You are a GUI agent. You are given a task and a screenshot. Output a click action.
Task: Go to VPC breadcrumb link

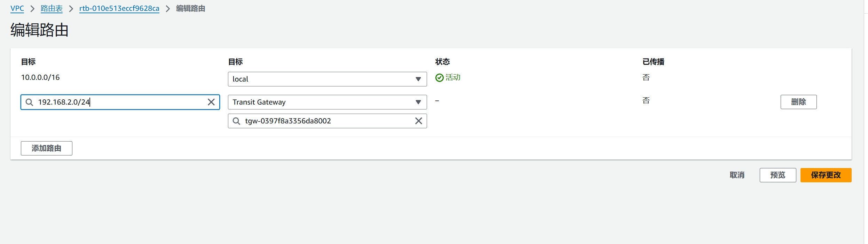[x=17, y=8]
